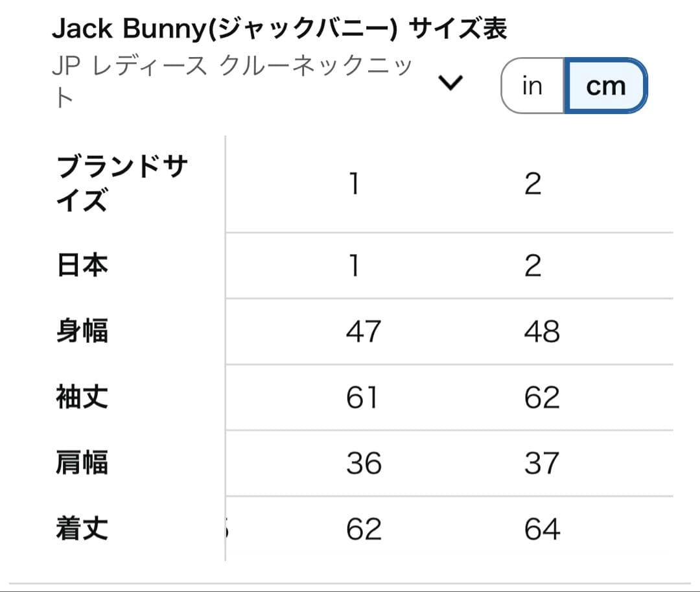Screen dimensions: 700x592
Task: Select the 日本 size row label
Action: (80, 265)
